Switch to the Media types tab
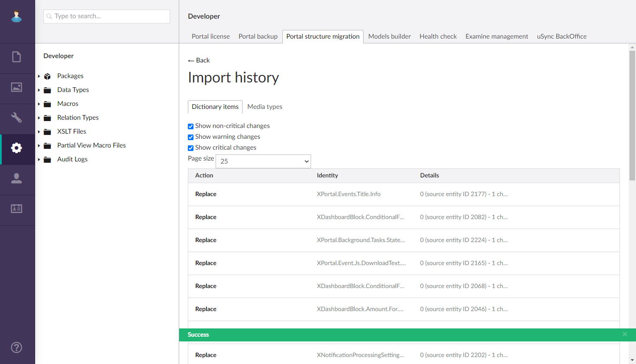This screenshot has width=636, height=364. [265, 107]
